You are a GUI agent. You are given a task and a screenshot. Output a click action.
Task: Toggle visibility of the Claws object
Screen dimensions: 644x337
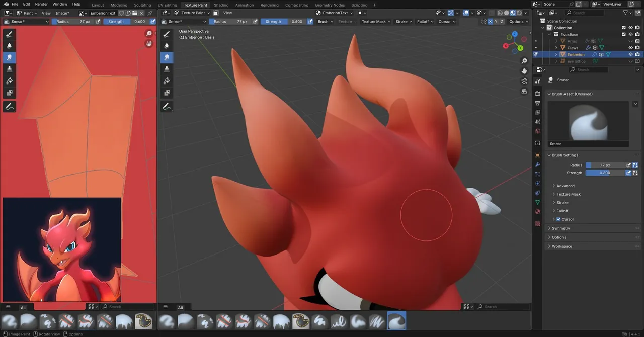coord(630,48)
